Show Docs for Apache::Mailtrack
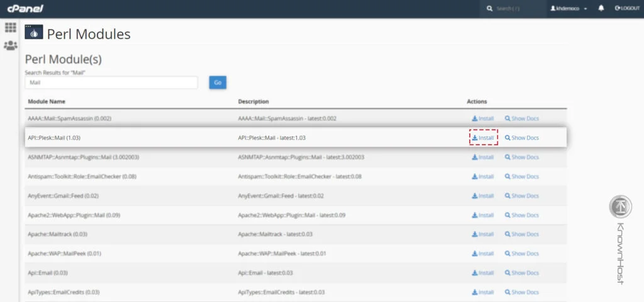This screenshot has height=302, width=644. pos(521,234)
